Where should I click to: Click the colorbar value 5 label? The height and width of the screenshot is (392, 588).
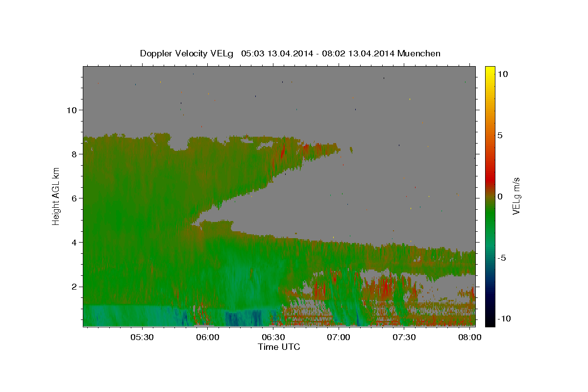coord(501,135)
